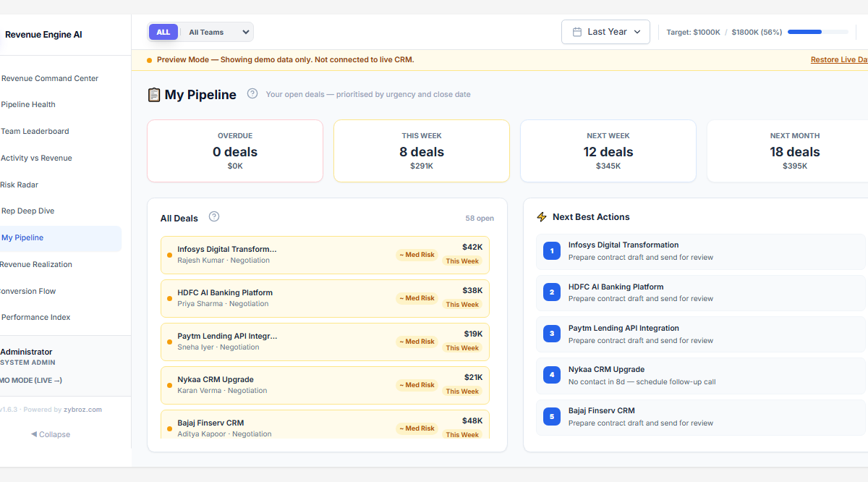Click the orange dot in Preview Mode banner
Viewport: 868px width, 482px height.
click(150, 60)
